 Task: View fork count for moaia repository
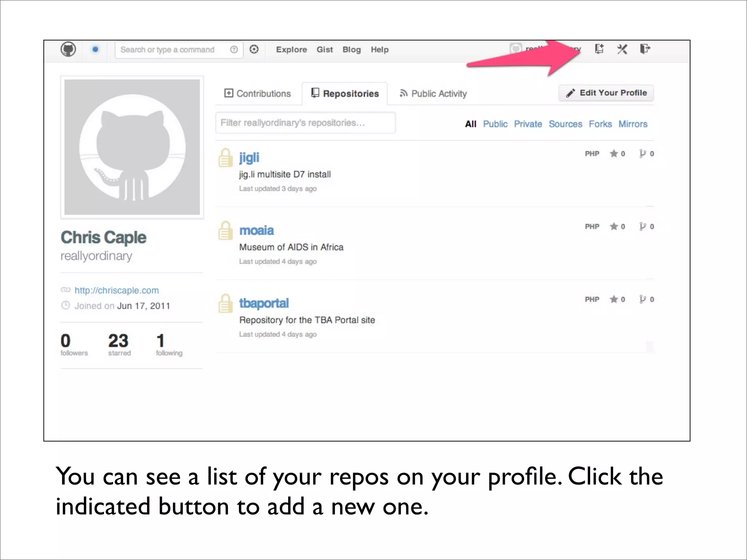coord(647,226)
